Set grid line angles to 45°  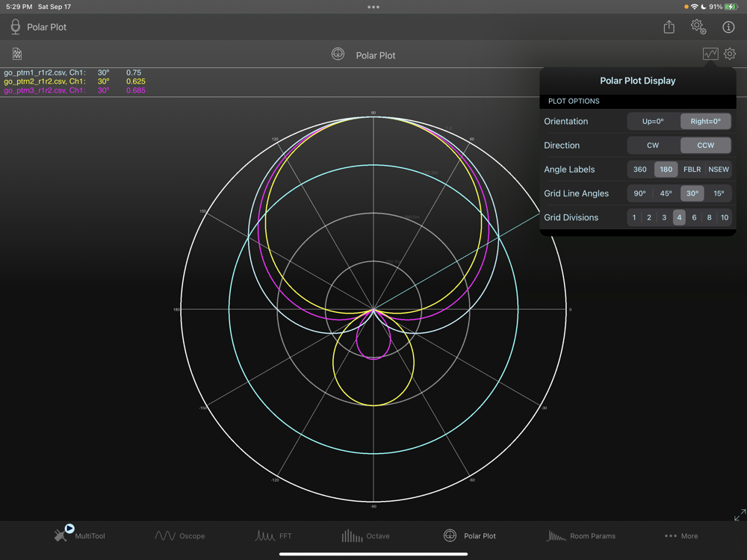pos(666,193)
